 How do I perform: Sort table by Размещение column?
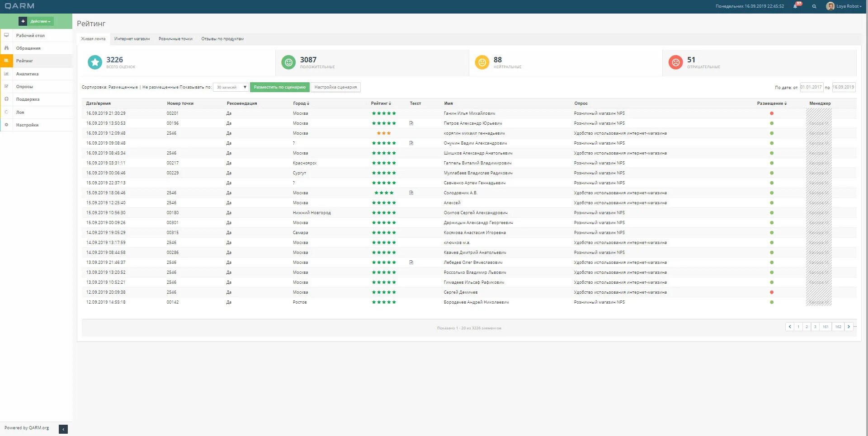(772, 103)
